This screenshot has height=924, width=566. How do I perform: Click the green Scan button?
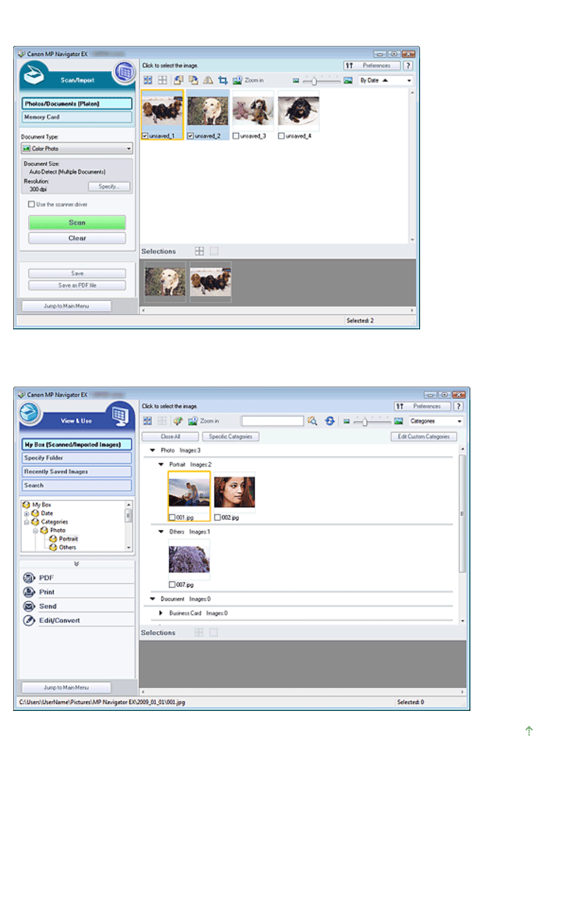pyautogui.click(x=77, y=223)
